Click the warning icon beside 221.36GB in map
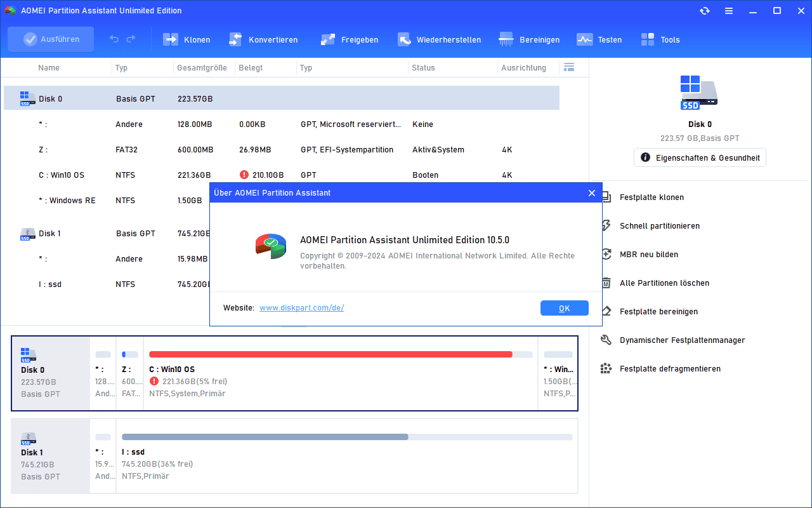The height and width of the screenshot is (508, 812). pos(154,382)
